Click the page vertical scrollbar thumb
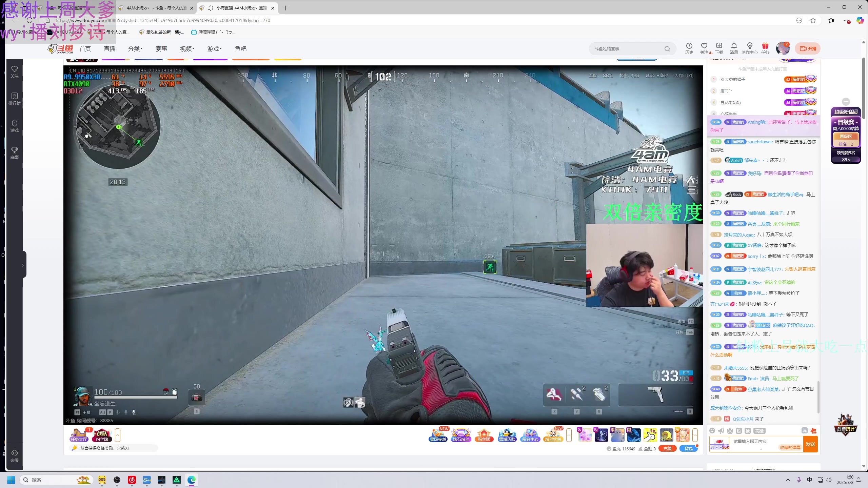This screenshot has height=488, width=868. point(864,88)
